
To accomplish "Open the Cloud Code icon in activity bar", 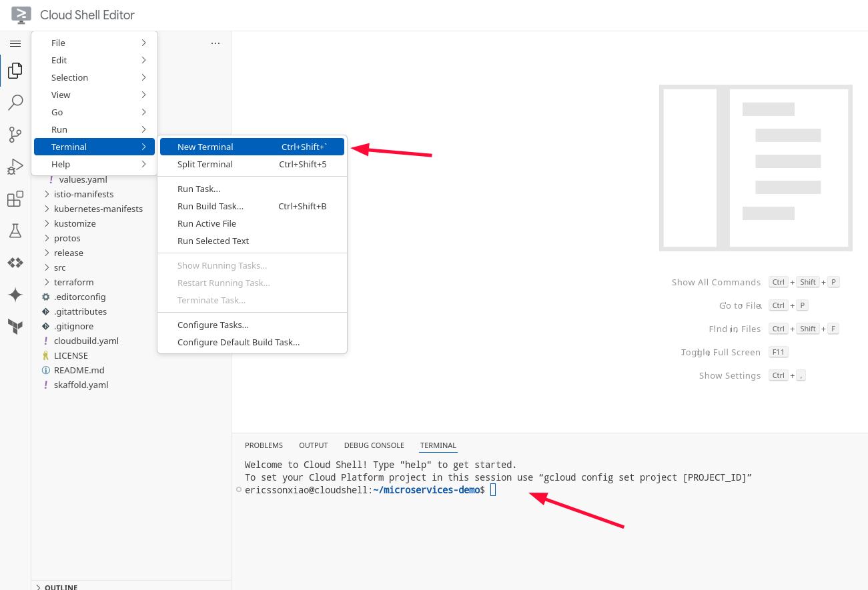I will tap(15, 263).
